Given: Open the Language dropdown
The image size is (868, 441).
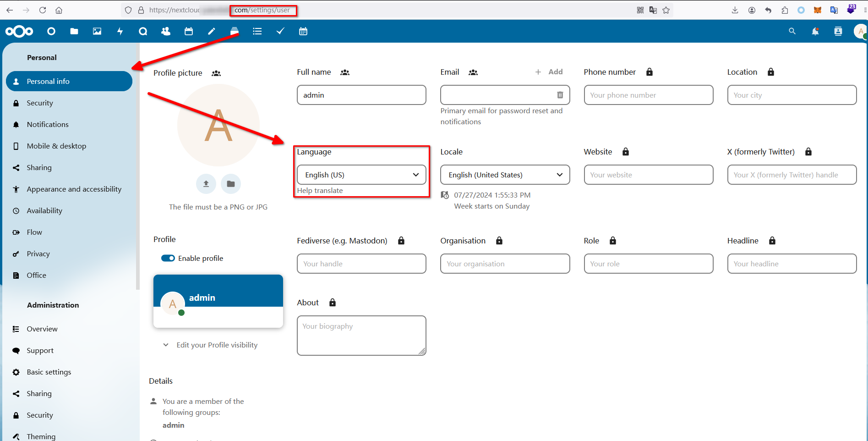Looking at the screenshot, I should click(x=361, y=175).
